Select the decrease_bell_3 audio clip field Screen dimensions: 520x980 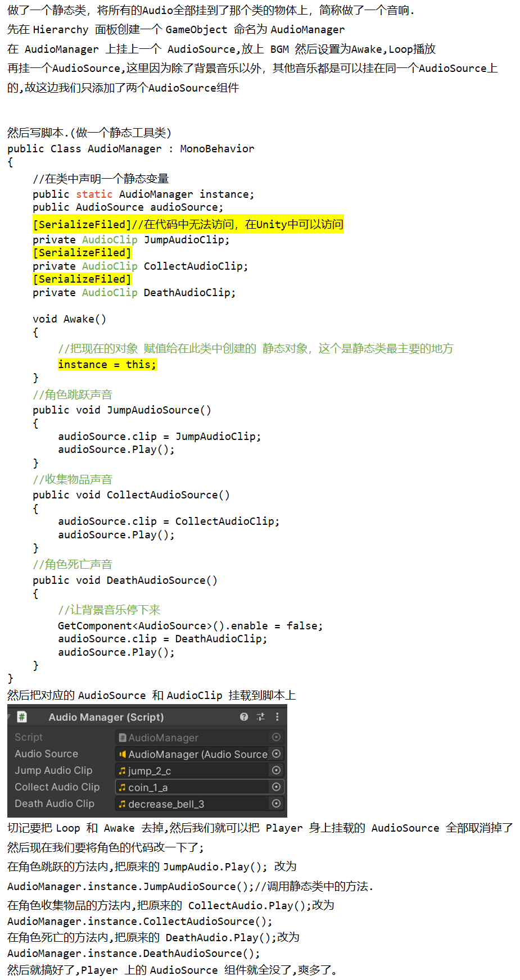(200, 804)
